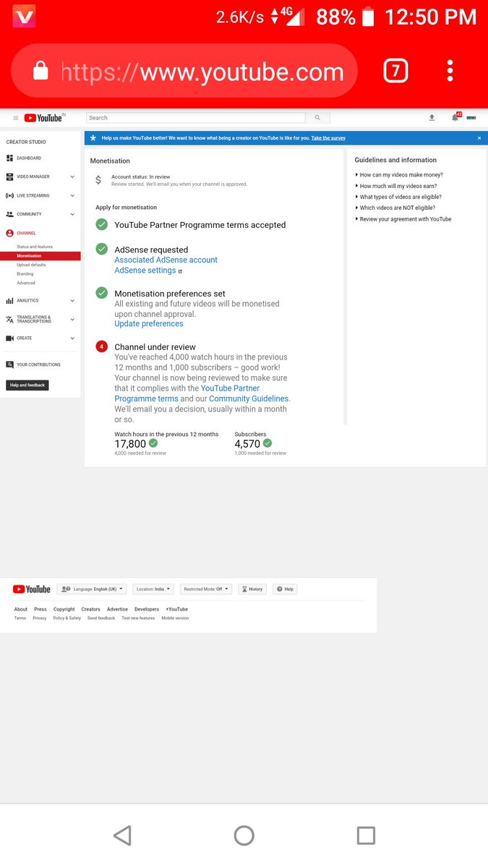
Task: Select Advanced in sidebar
Action: (x=26, y=283)
